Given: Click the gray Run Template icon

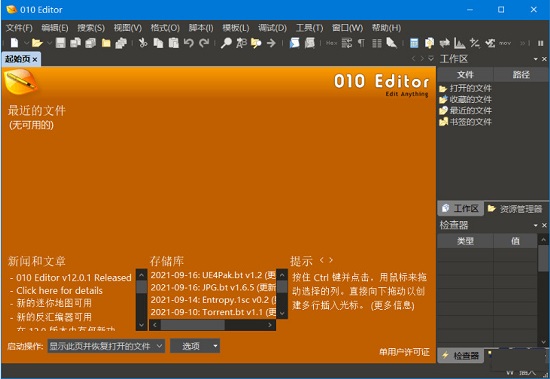Looking at the screenshot, I should pos(309,43).
